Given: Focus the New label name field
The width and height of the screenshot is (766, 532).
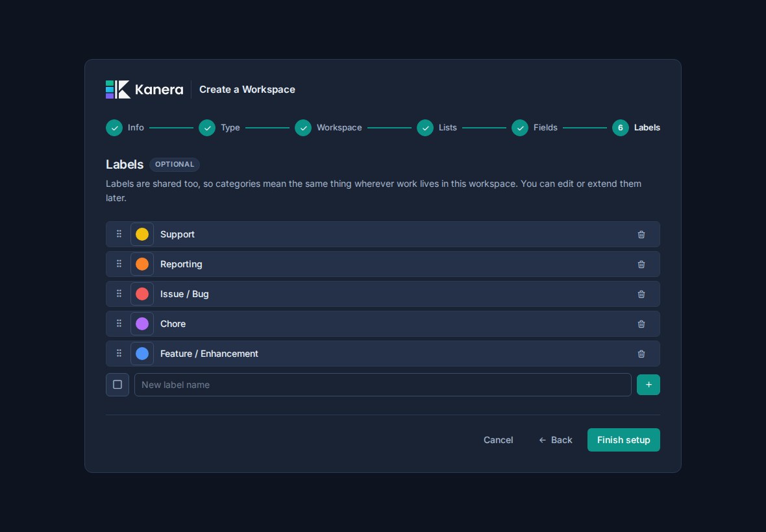Looking at the screenshot, I should (382, 385).
